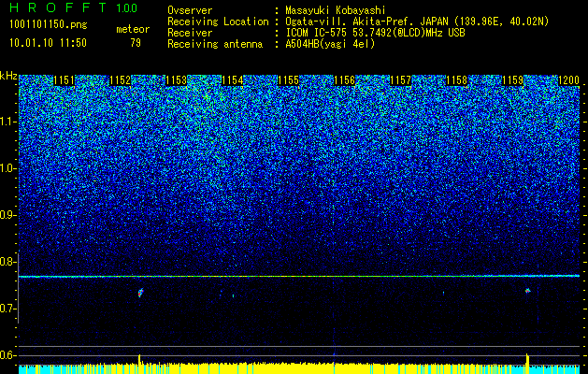Screen dimensions: 588x374
Task: Click the 0.7 kHz axis label
Action: [8, 309]
